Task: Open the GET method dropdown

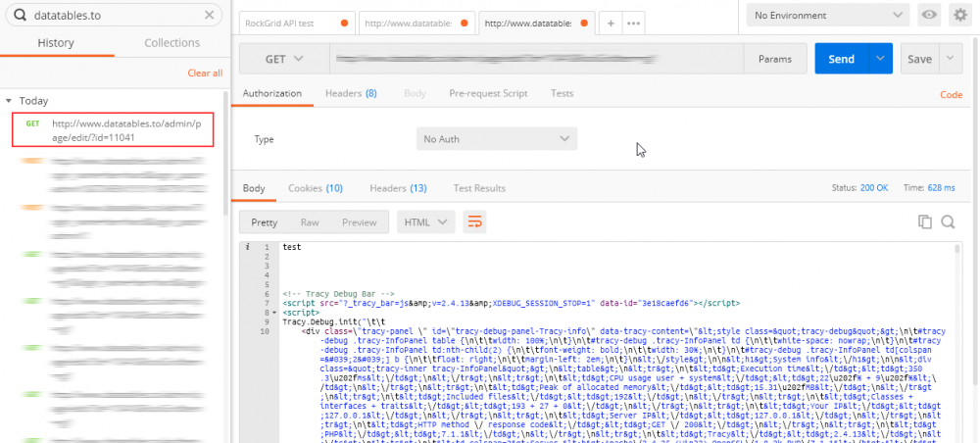Action: (284, 59)
